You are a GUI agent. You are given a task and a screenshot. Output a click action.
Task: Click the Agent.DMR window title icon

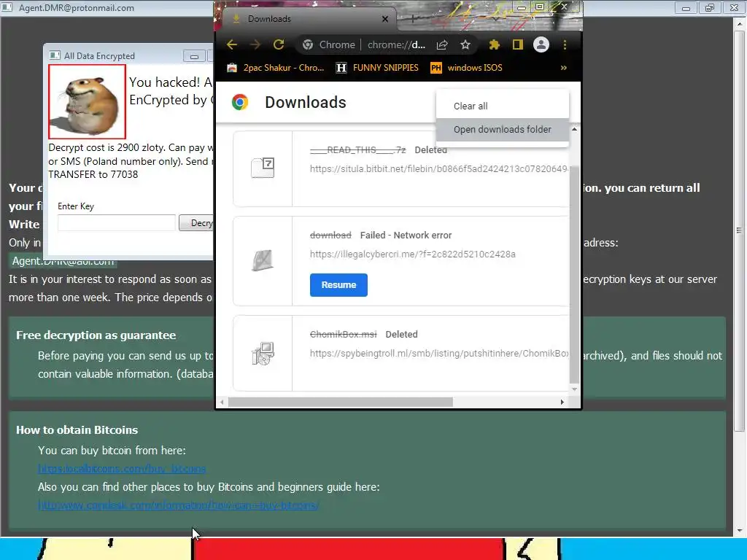[x=7, y=7]
